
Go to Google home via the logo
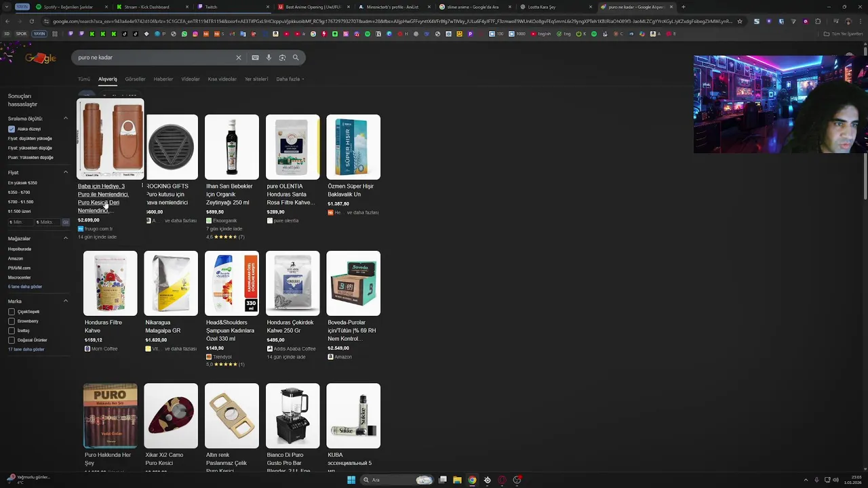click(x=40, y=58)
